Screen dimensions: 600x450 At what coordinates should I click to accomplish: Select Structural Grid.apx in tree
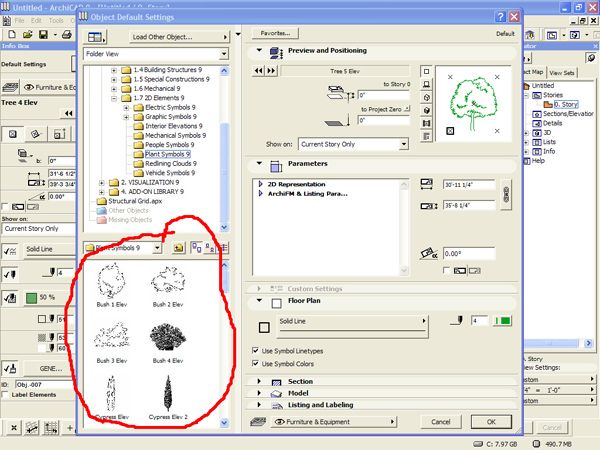pyautogui.click(x=135, y=201)
